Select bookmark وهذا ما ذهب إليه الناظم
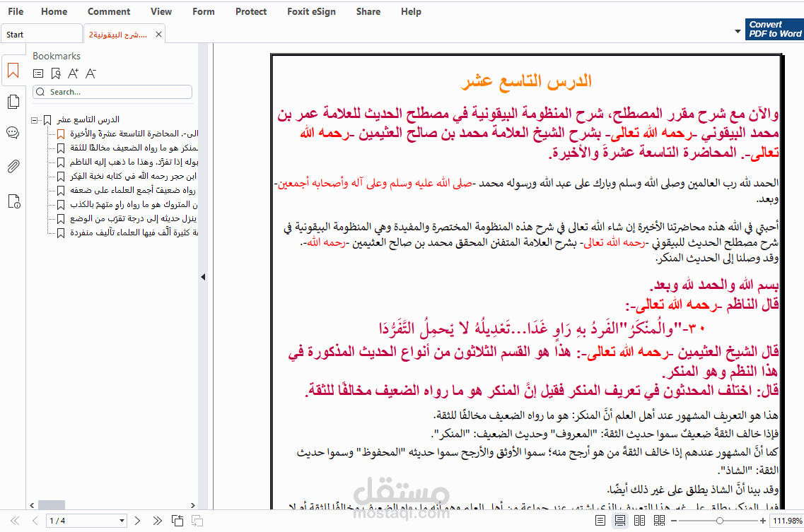 point(134,162)
